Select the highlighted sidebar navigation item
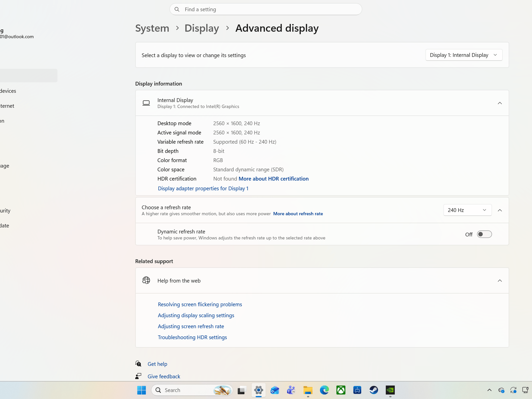This screenshot has height=399, width=532. (29, 76)
